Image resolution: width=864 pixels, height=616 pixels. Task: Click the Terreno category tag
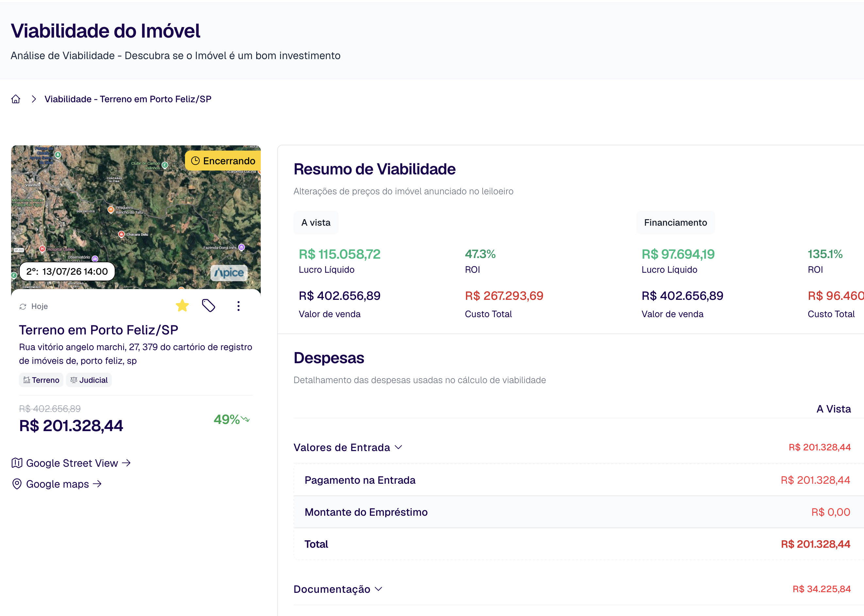[x=41, y=380]
